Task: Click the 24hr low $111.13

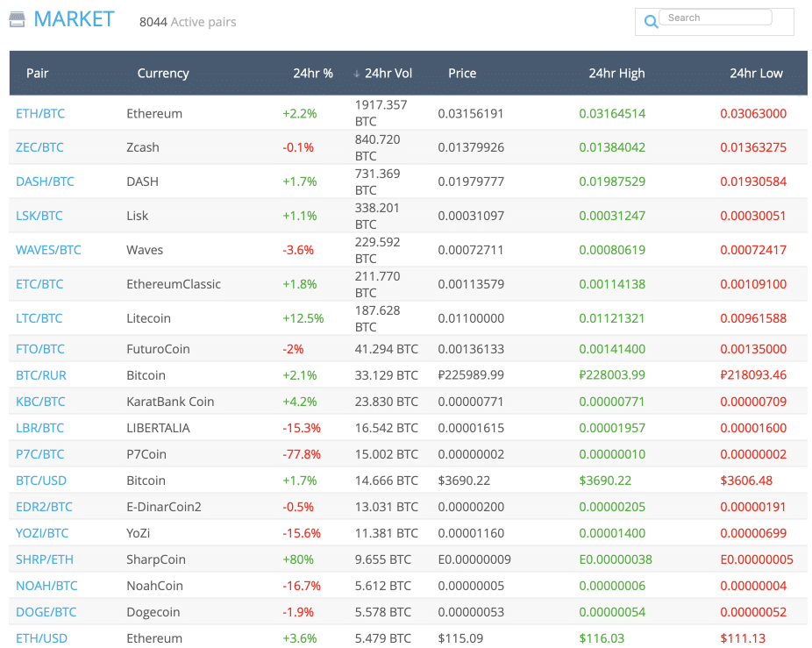Action: coord(743,638)
